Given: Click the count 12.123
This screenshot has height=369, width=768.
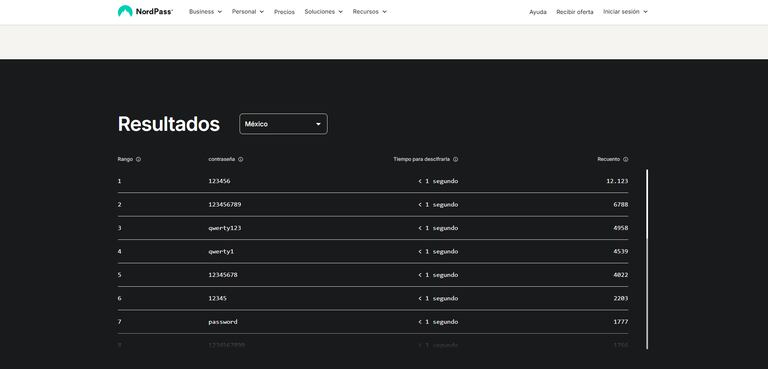Looking at the screenshot, I should click(617, 181).
